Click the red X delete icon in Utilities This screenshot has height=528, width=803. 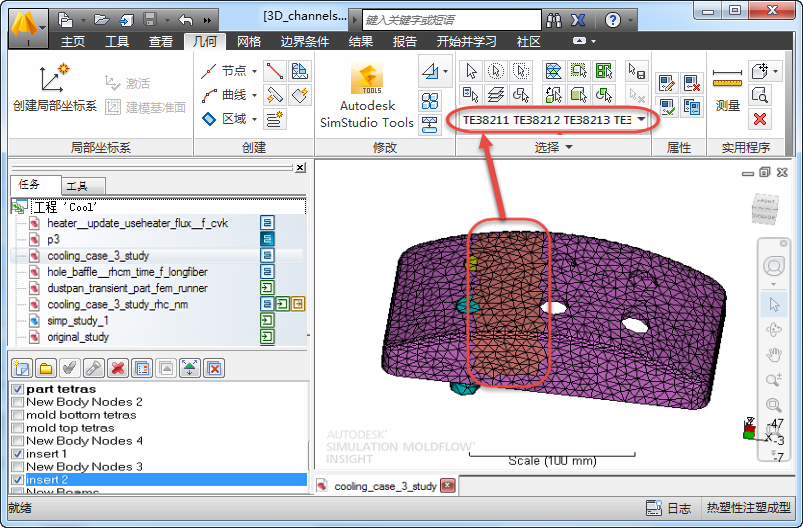click(759, 119)
